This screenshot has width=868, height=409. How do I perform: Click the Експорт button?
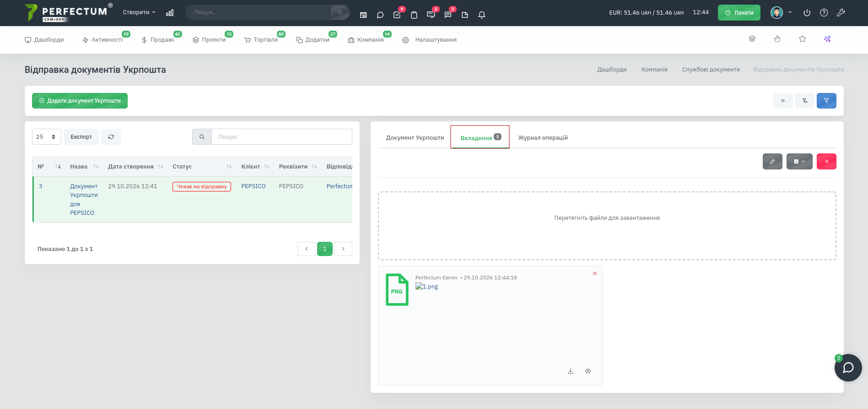(81, 136)
